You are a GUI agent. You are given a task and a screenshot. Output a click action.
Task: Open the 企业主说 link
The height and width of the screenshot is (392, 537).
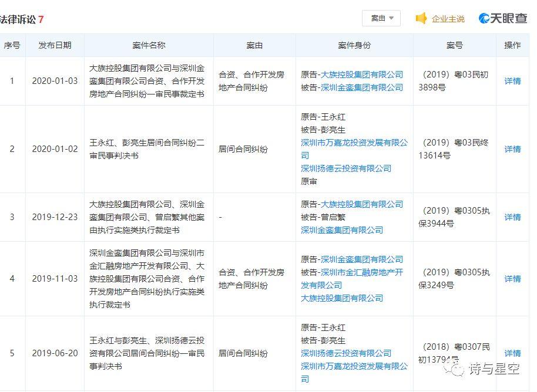pos(448,19)
